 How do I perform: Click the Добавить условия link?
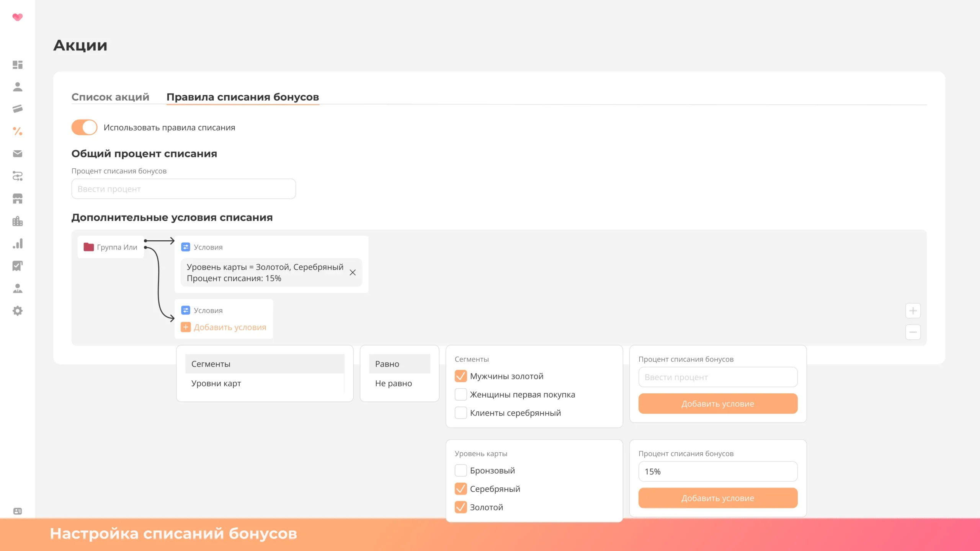click(230, 327)
